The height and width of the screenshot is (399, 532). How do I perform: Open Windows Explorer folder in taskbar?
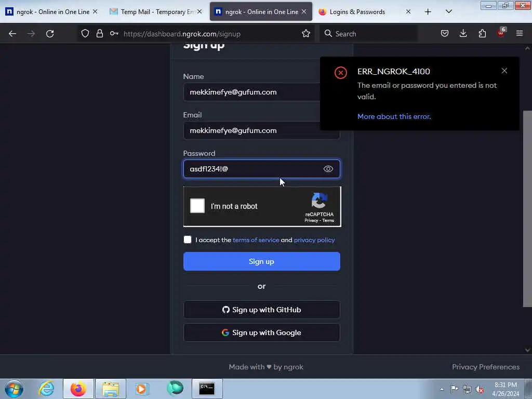tap(111, 389)
